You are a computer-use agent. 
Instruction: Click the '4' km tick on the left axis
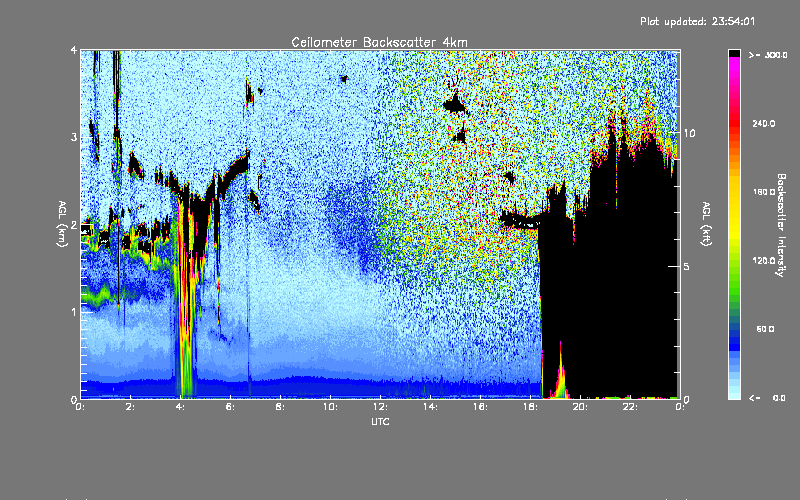pyautogui.click(x=74, y=51)
